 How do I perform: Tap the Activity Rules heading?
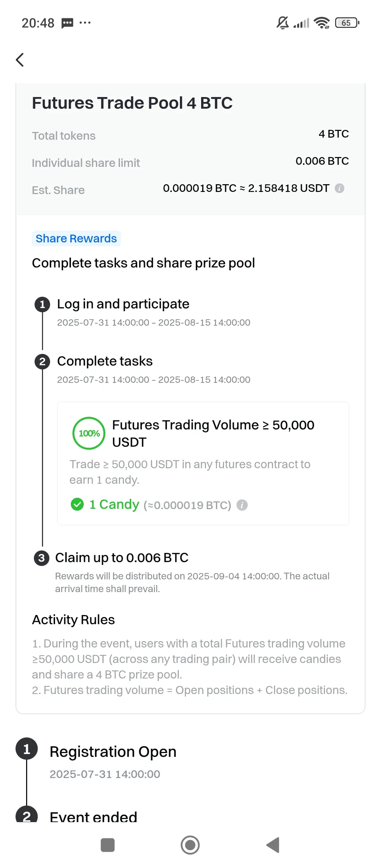tap(73, 620)
